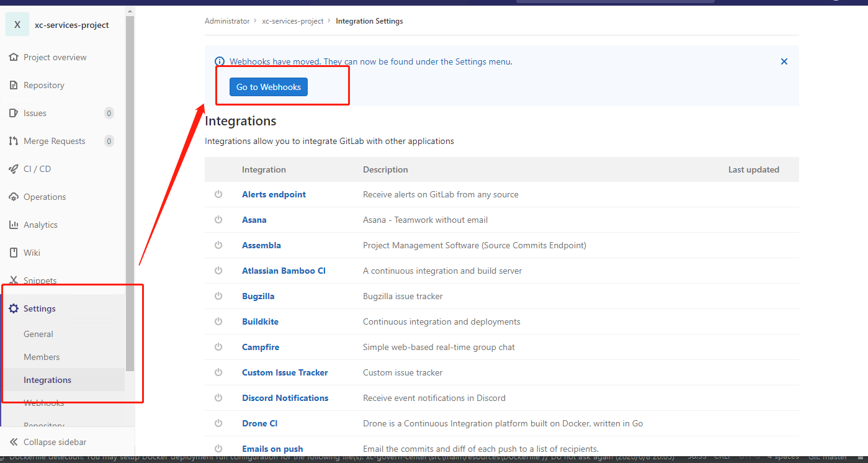This screenshot has height=463, width=868.
Task: Click power status icon for Campfire
Action: 218,347
